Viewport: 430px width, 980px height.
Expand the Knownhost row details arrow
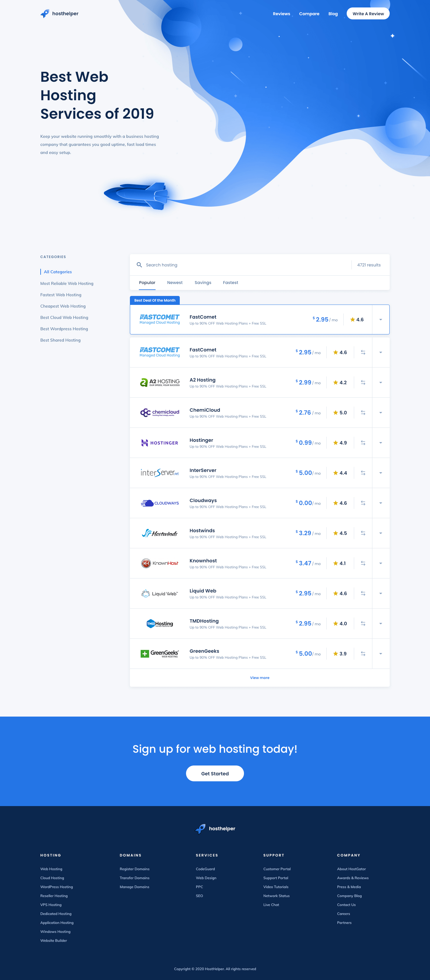click(380, 564)
